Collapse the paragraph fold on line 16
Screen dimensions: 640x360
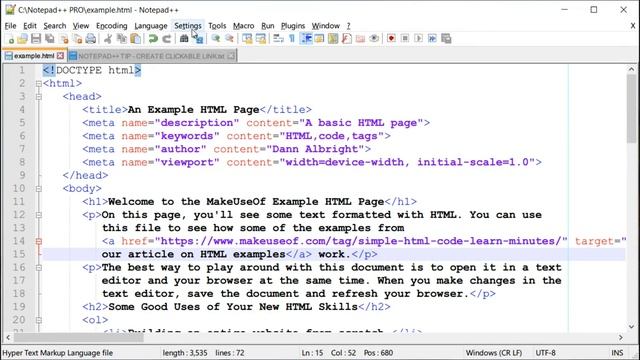point(39,267)
